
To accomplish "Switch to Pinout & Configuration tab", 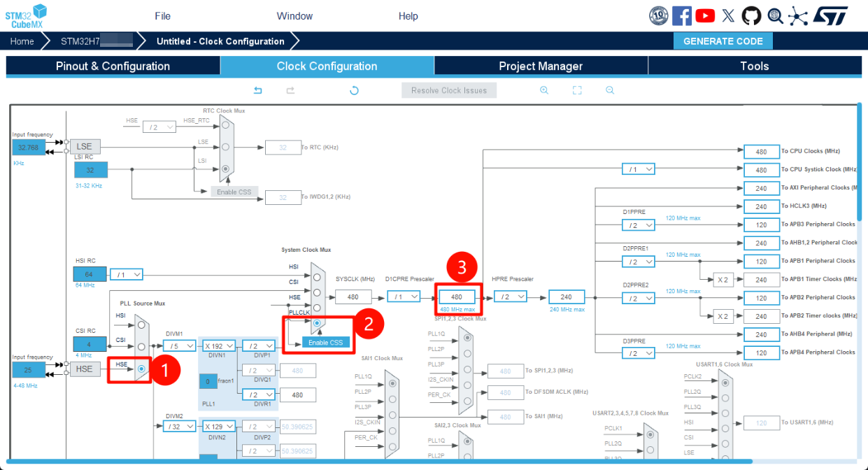I will point(113,66).
